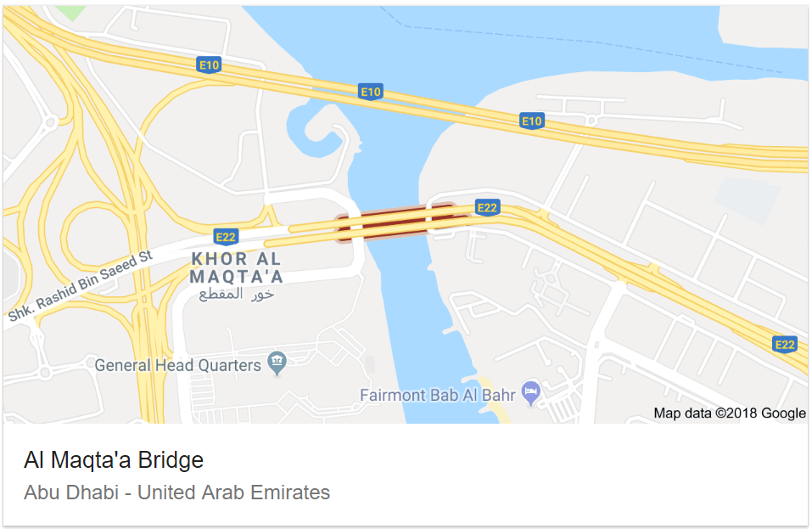
Task: Click the Fairmont Bab Al Bahr hotel pin
Action: pos(531,393)
